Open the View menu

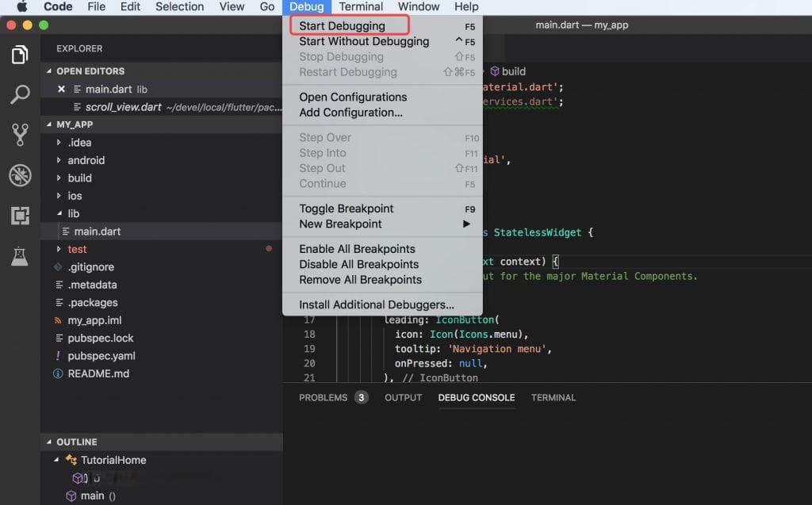[x=232, y=6]
